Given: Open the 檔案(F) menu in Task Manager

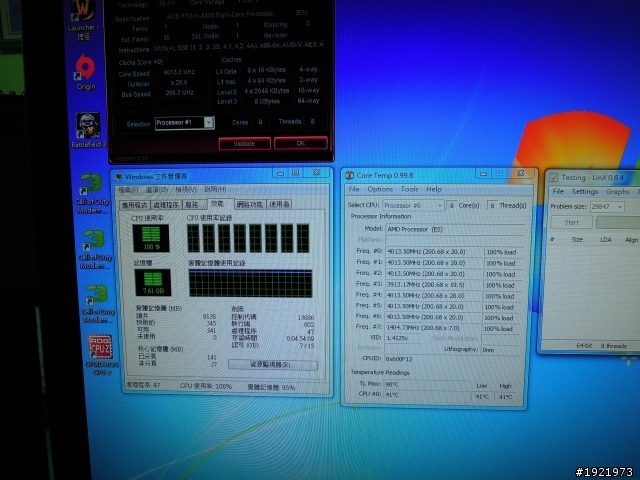Looking at the screenshot, I should 128,190.
